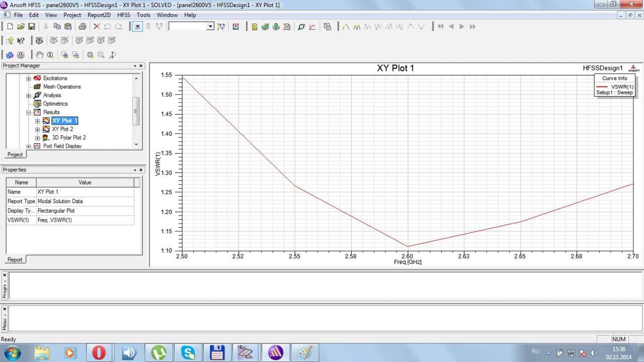Select 3D Polar Plot 2 in tree
Viewport: 644px width, 362px height.
click(x=69, y=138)
